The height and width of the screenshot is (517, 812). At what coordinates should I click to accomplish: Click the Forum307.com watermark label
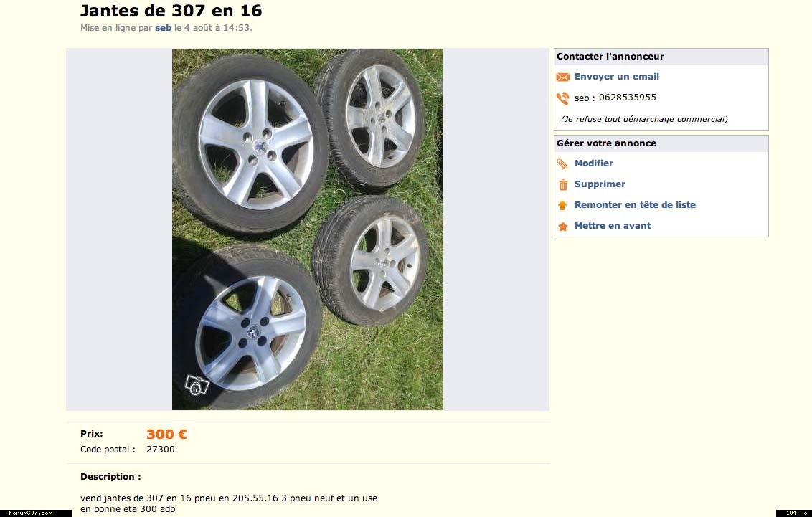click(x=31, y=513)
